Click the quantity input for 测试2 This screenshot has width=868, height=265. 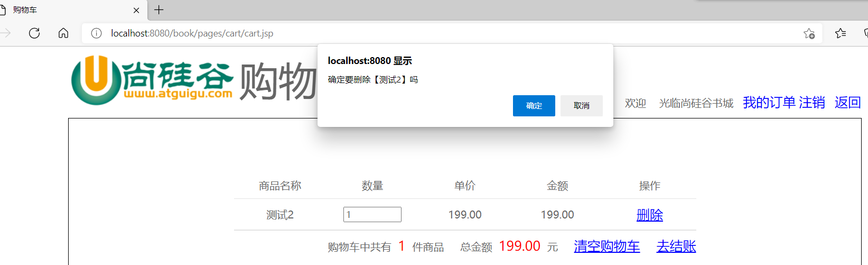point(372,214)
